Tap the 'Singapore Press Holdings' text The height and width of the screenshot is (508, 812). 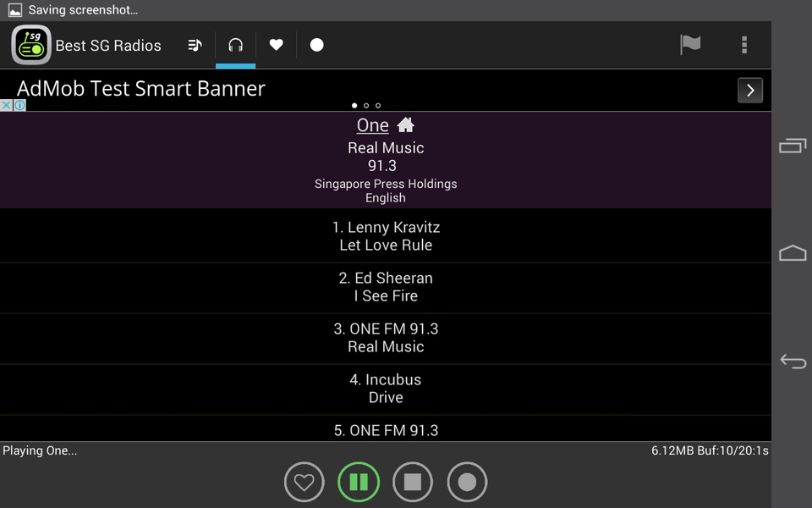(386, 184)
